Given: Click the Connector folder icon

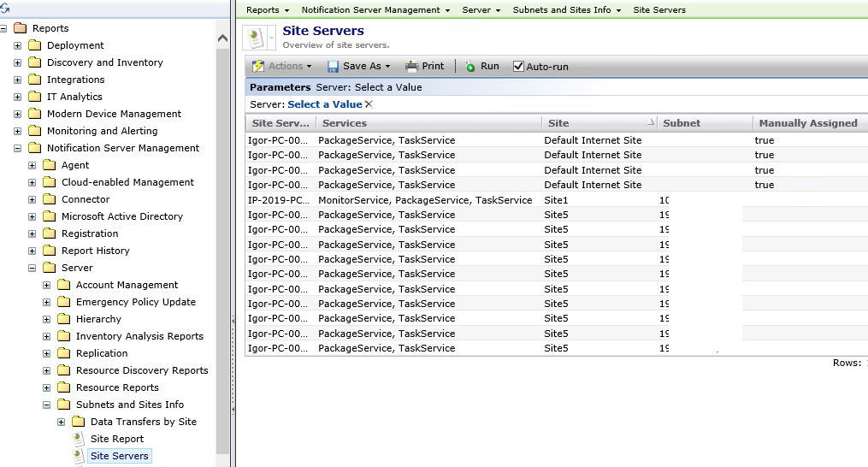Looking at the screenshot, I should pos(50,199).
